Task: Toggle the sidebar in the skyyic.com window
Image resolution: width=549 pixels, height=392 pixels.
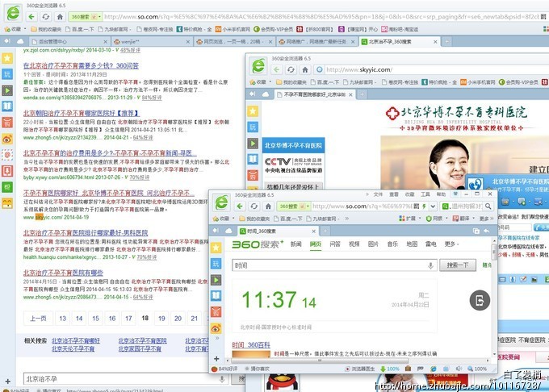Action: tap(253, 94)
